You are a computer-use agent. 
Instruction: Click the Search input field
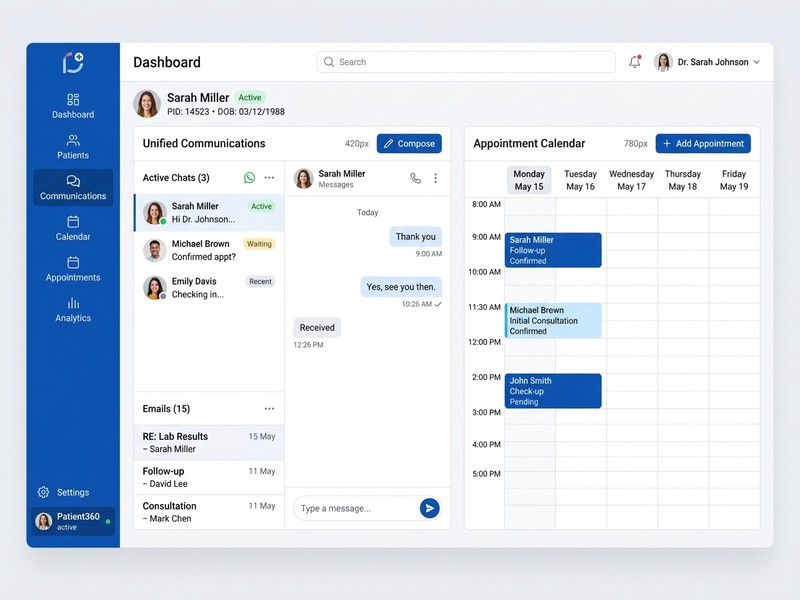tap(466, 62)
